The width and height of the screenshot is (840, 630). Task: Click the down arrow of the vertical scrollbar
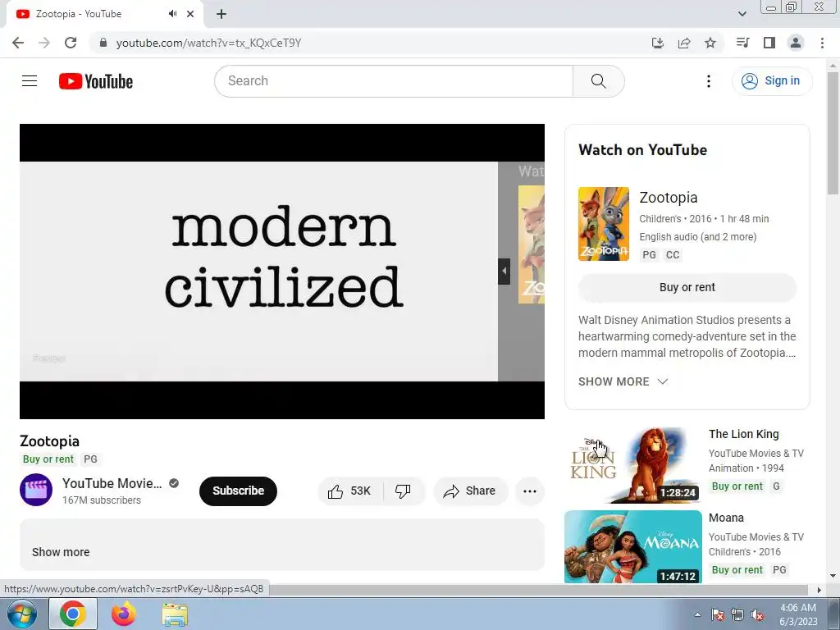[x=833, y=576]
